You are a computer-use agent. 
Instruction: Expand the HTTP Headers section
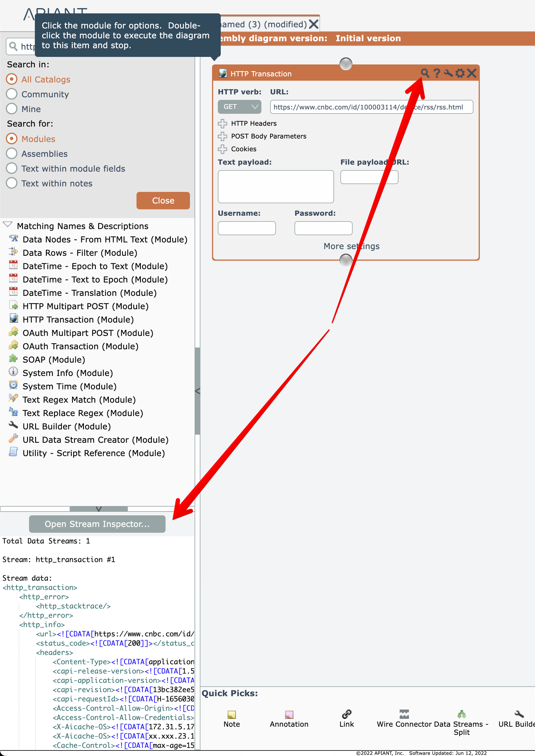(x=222, y=123)
